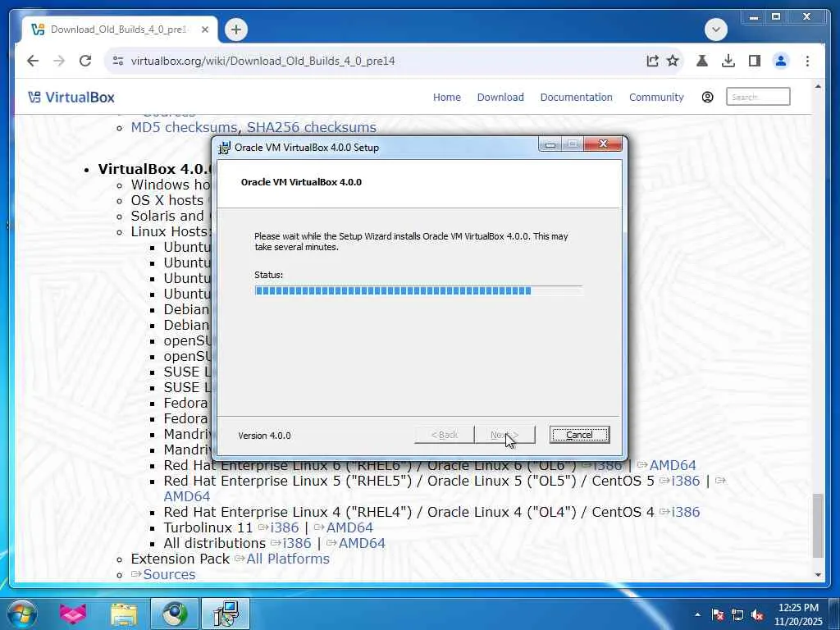Viewport: 840px width, 630px height.
Task: Open the SHA256 checksums link
Action: tap(311, 127)
